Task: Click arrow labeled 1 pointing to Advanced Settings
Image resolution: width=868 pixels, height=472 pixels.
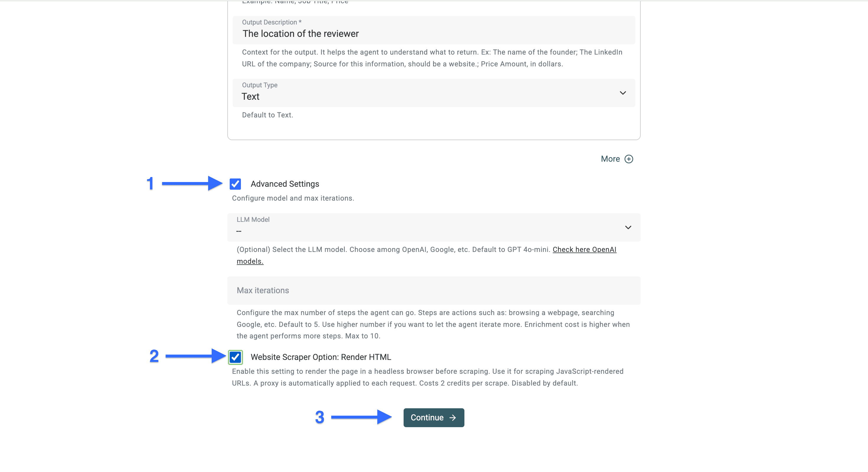Action: 189,184
